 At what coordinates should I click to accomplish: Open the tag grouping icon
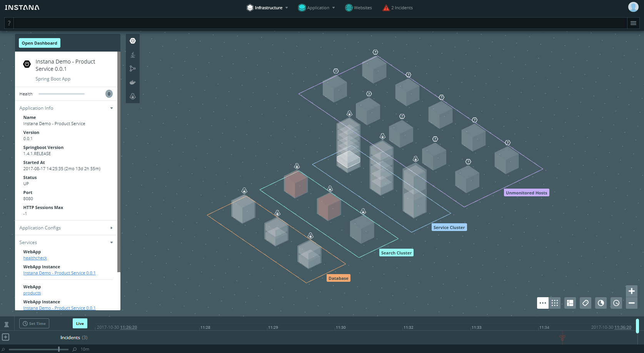[586, 303]
